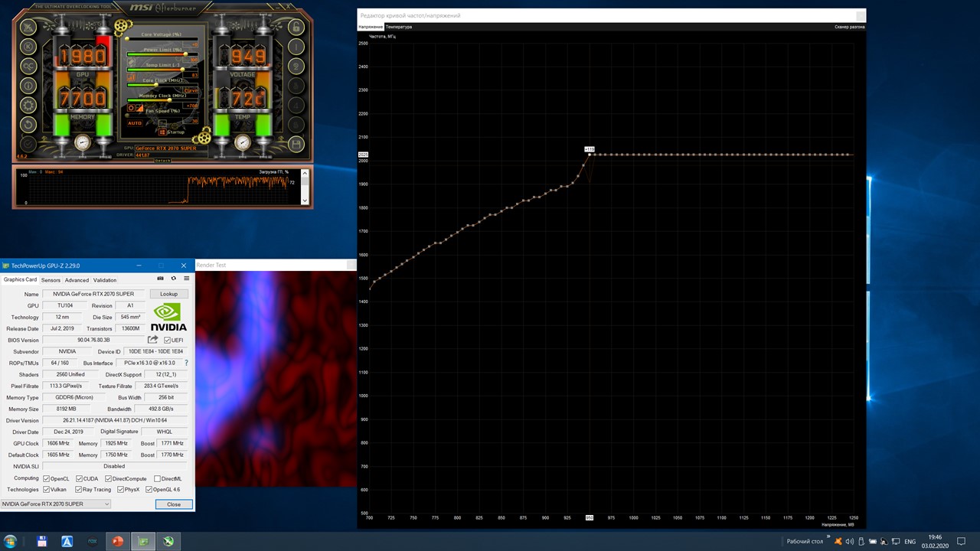Open Afterburner settings gear
The height and width of the screenshot is (551, 980).
[x=28, y=106]
